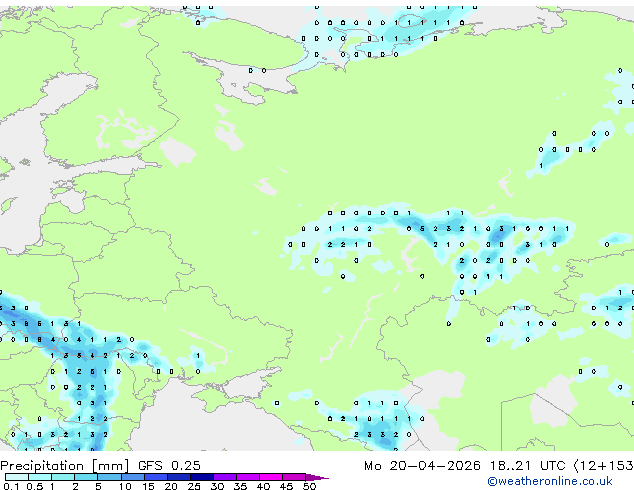
Task: Click the '50' legend scale label
Action: point(310,486)
